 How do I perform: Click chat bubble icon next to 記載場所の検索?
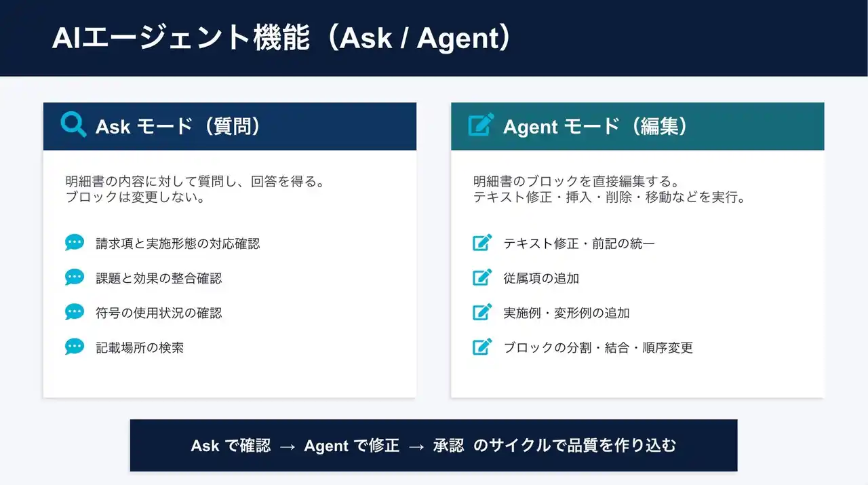click(75, 347)
